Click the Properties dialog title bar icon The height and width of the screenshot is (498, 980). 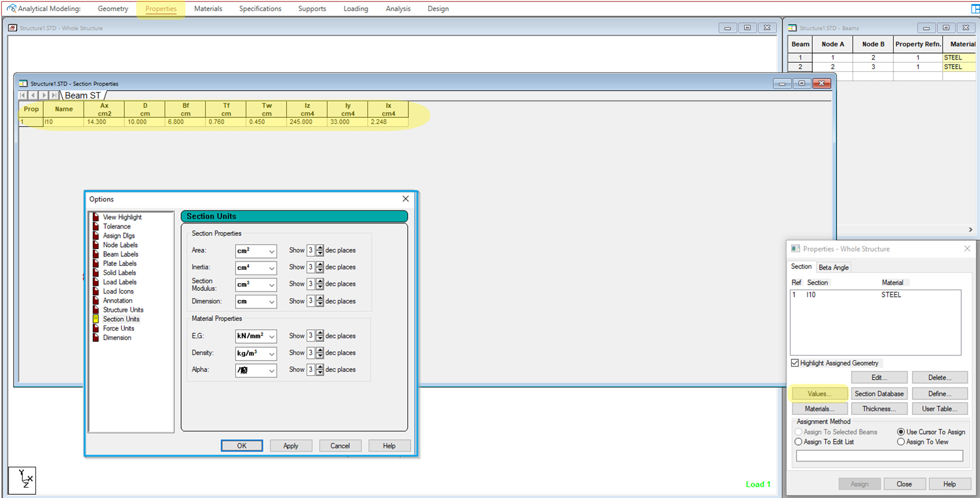(x=795, y=249)
